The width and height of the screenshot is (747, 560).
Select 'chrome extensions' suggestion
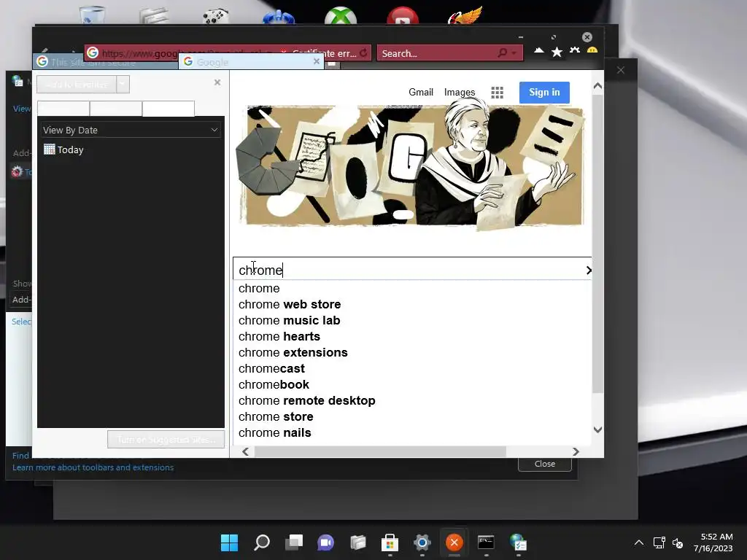click(x=293, y=352)
